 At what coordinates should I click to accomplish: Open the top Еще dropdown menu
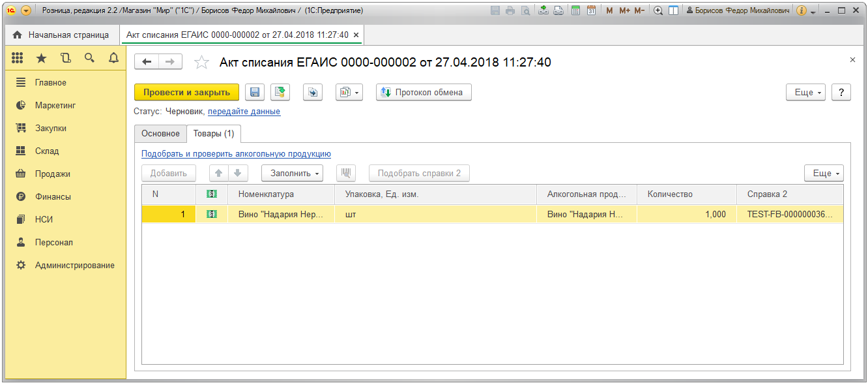[x=806, y=93]
